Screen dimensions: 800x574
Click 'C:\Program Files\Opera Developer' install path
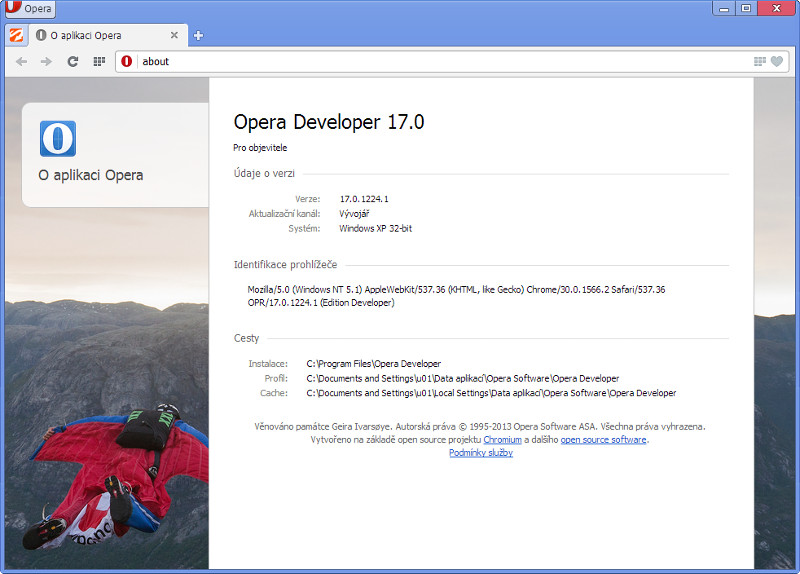click(x=373, y=364)
